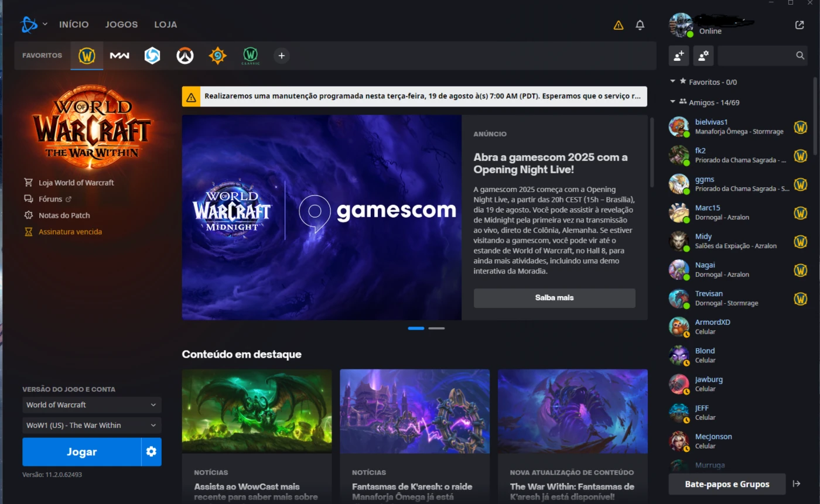Go to LOJA tab
Image resolution: width=820 pixels, height=504 pixels.
[x=166, y=25]
